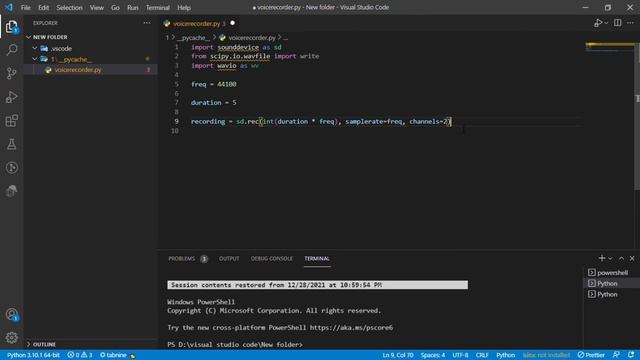Select the second Python terminal instance
Image resolution: width=640 pixels, height=360 pixels.
[x=612, y=294]
